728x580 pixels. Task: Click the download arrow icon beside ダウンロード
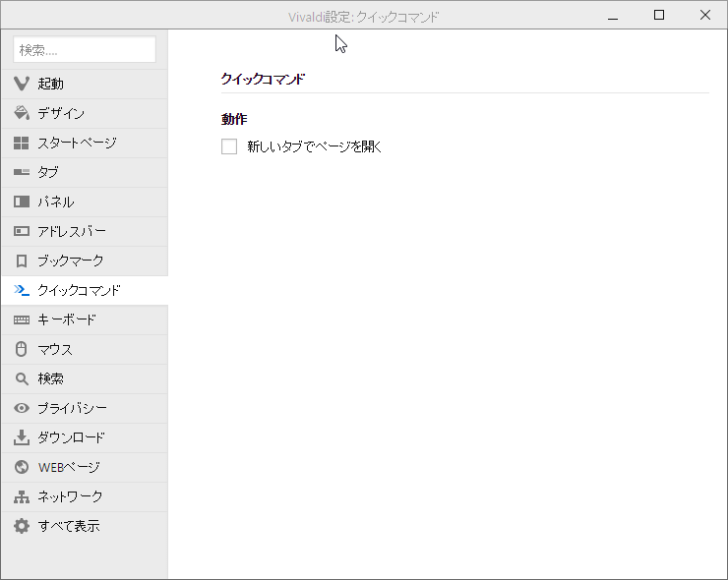(22, 437)
